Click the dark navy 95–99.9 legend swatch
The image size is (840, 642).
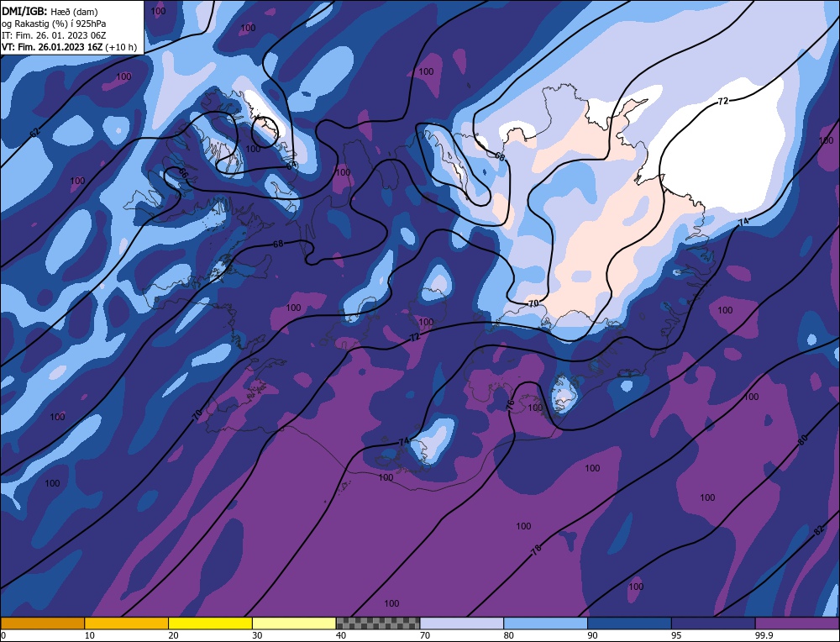coord(713,624)
